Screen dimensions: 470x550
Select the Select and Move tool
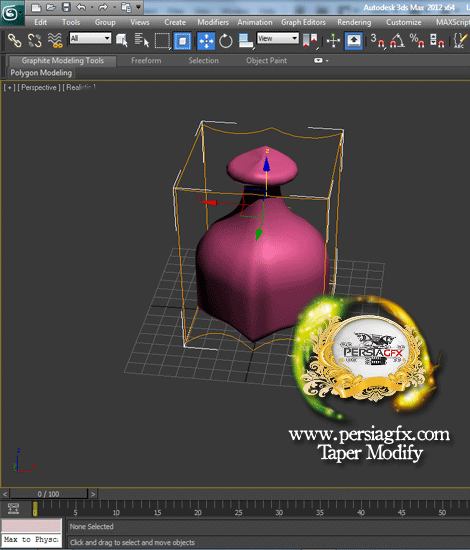tap(206, 41)
